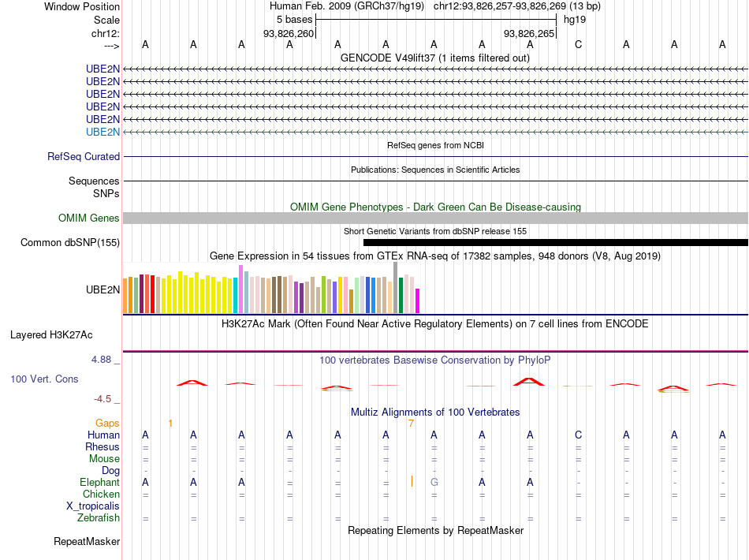Click the hg19 label beside the scale bar
The image size is (749, 560).
(575, 20)
